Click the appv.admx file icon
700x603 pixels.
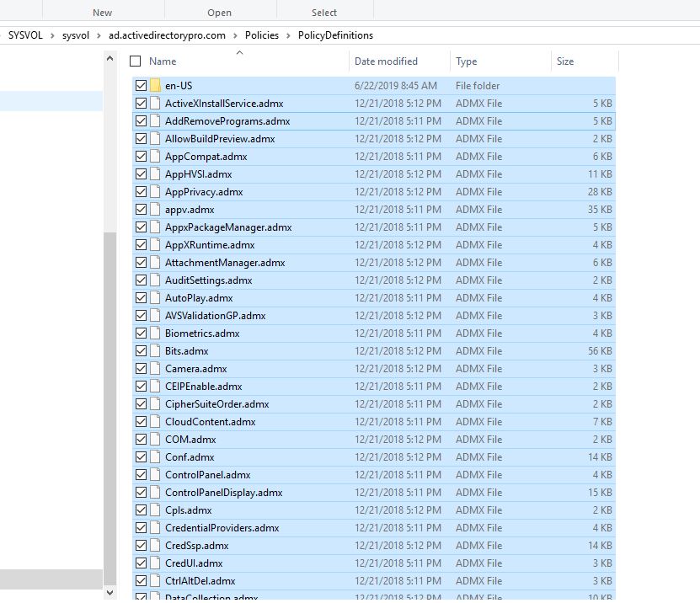pos(155,210)
